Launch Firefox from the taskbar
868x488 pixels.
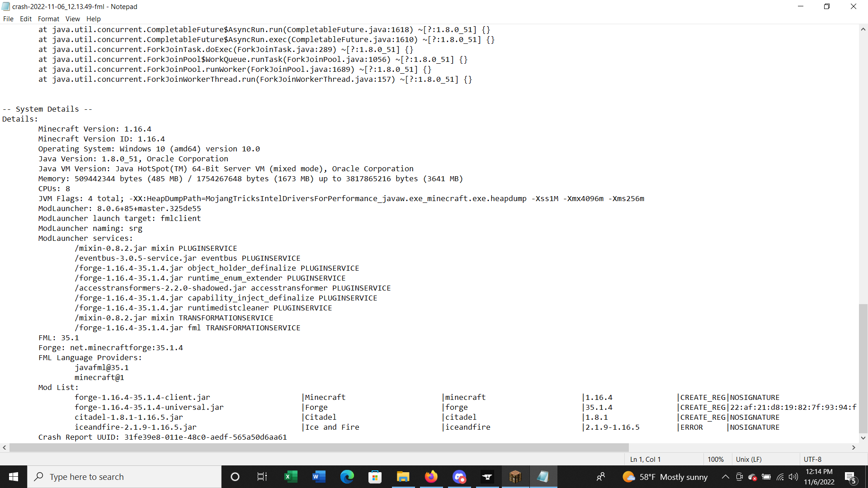[431, 477]
